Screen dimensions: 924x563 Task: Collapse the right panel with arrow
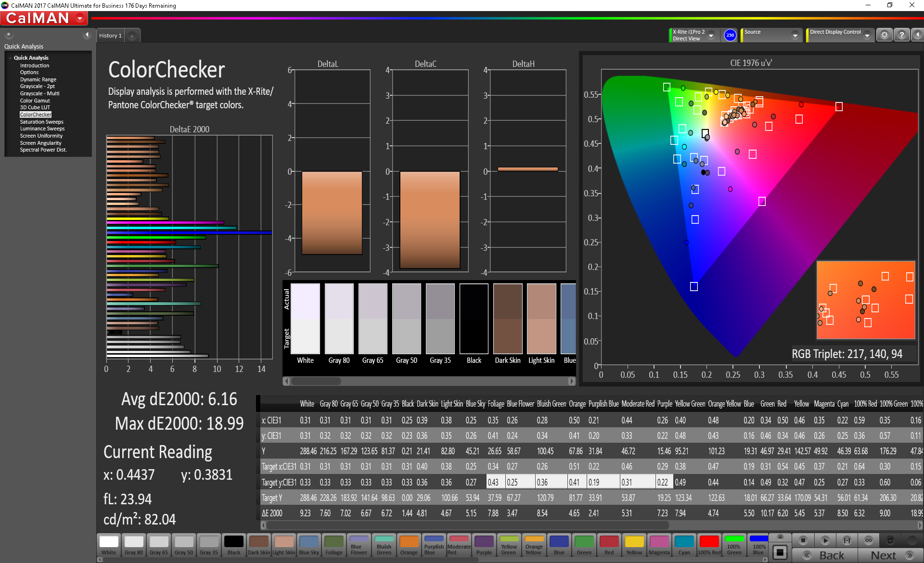point(917,35)
